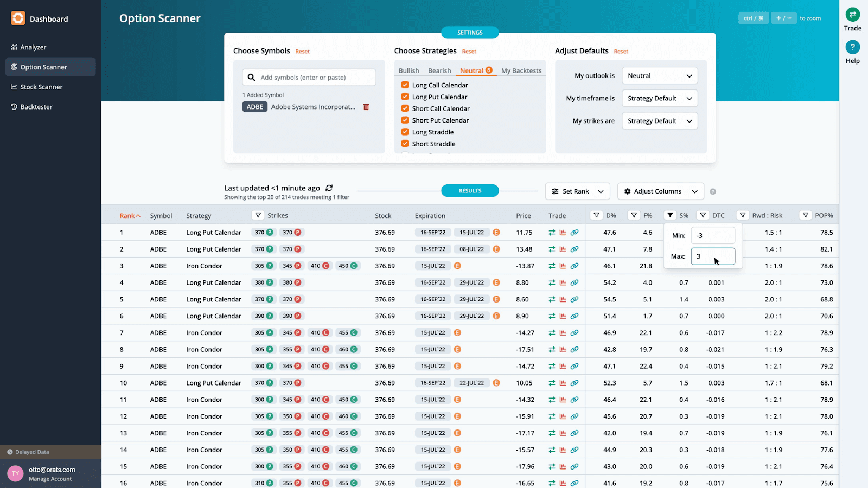This screenshot has width=868, height=488.
Task: Sort by the Rank column header
Action: point(130,216)
